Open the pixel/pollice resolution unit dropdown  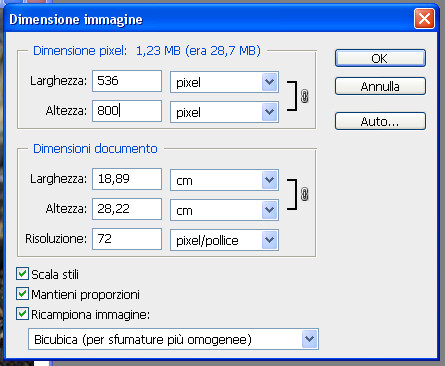[224, 240]
